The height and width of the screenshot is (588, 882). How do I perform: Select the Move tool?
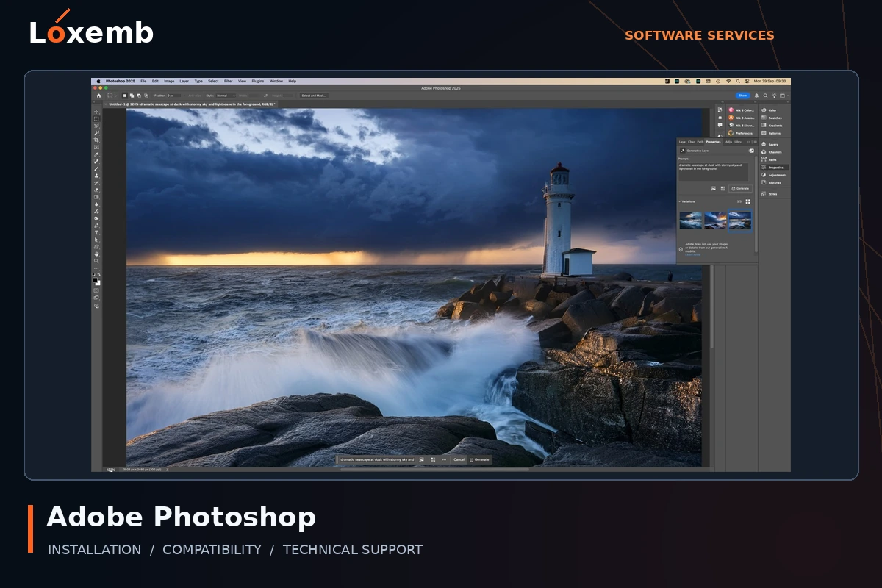pos(96,112)
